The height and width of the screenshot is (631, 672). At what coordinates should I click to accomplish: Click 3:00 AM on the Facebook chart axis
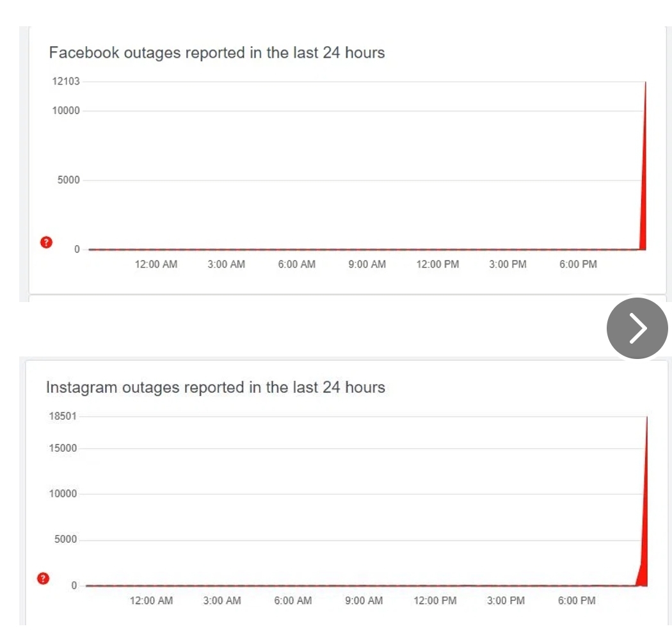227,264
